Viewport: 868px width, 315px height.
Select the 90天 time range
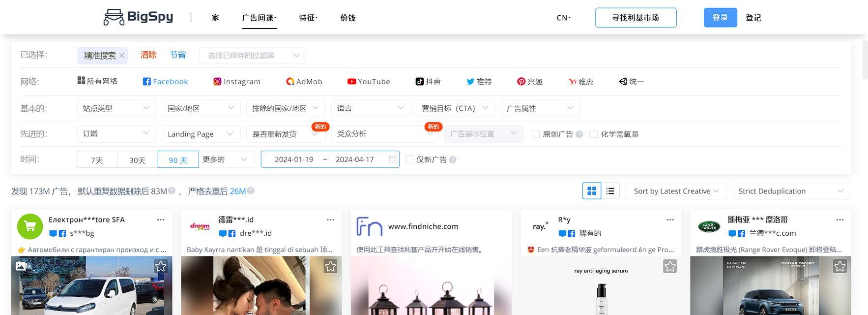[x=178, y=159]
